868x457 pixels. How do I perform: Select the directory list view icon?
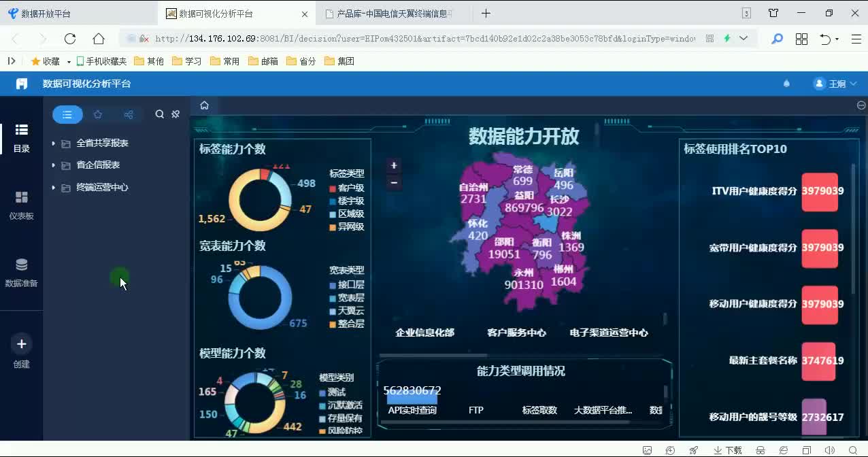(x=67, y=114)
